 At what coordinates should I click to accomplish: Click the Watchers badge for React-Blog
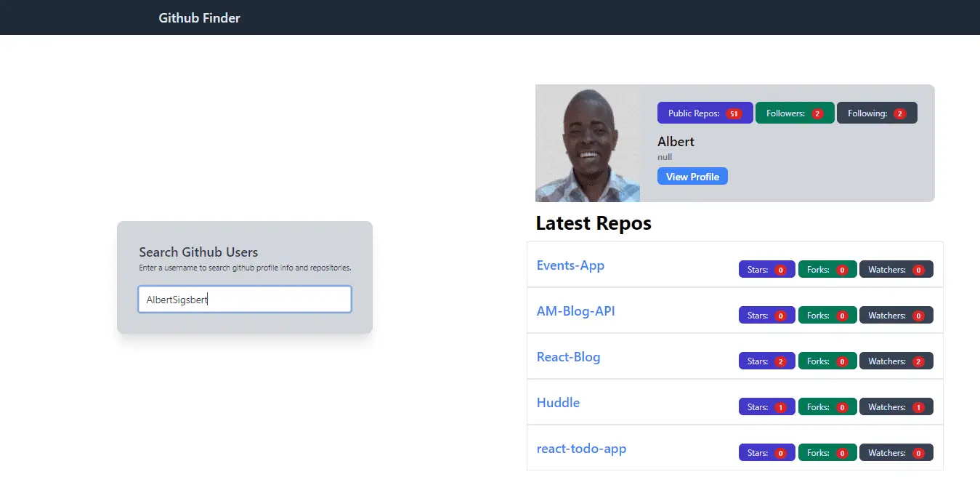(x=896, y=361)
